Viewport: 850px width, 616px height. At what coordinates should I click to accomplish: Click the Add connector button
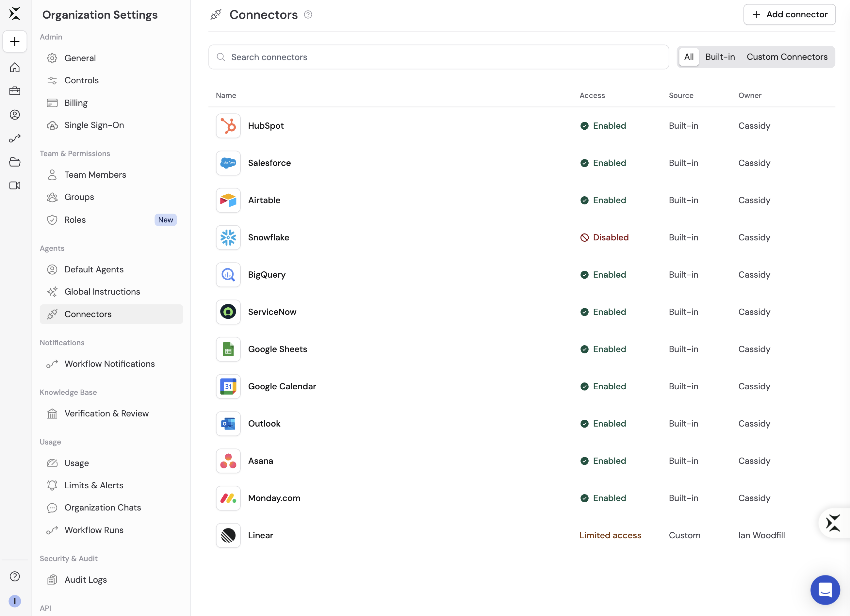click(789, 15)
